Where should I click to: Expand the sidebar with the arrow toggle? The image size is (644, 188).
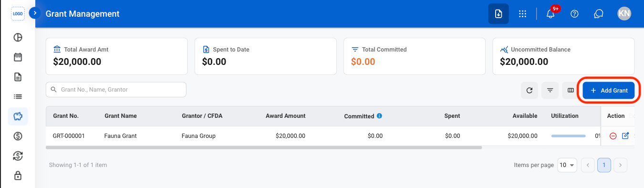34,13
